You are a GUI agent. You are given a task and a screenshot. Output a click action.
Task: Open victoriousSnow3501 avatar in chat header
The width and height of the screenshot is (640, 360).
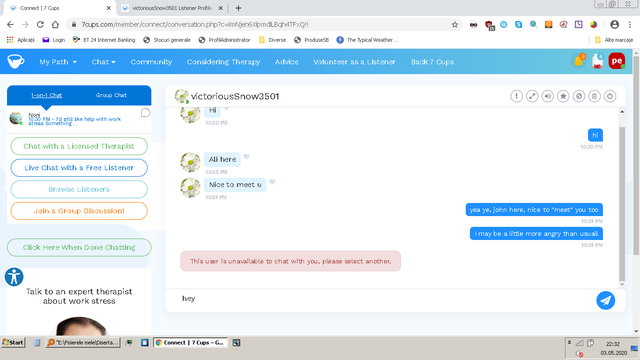(181, 96)
